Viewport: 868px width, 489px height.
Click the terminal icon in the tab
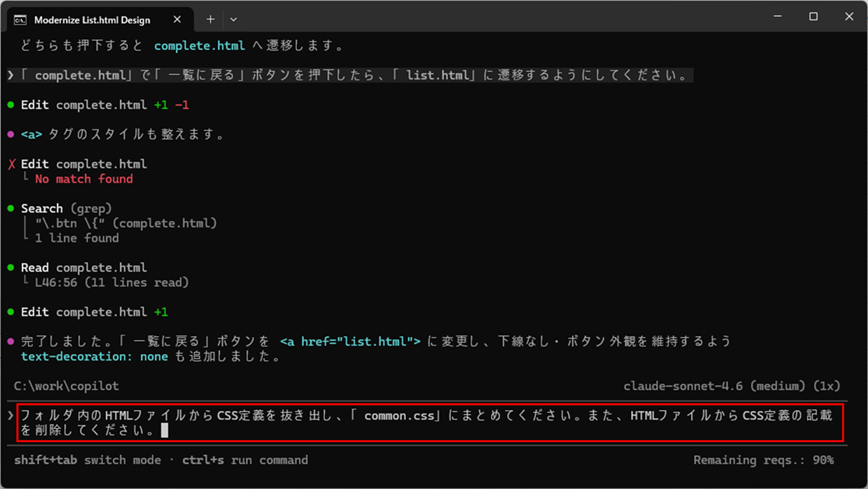tap(20, 19)
